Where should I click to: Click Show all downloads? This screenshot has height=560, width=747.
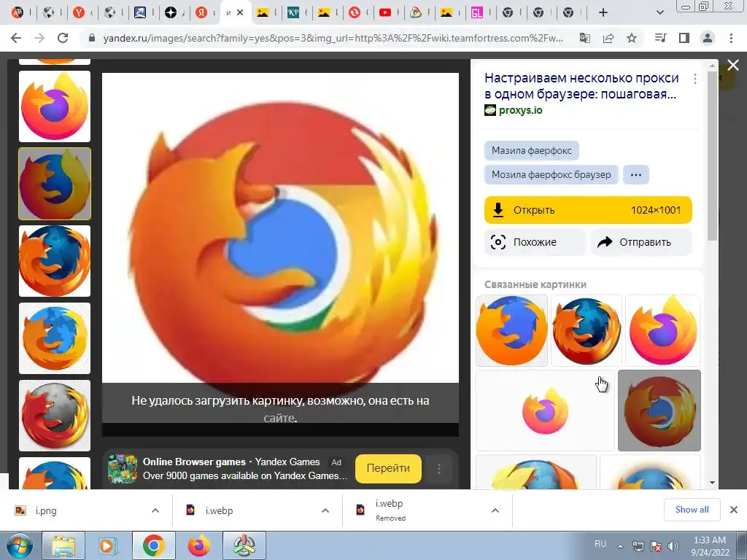tap(692, 510)
